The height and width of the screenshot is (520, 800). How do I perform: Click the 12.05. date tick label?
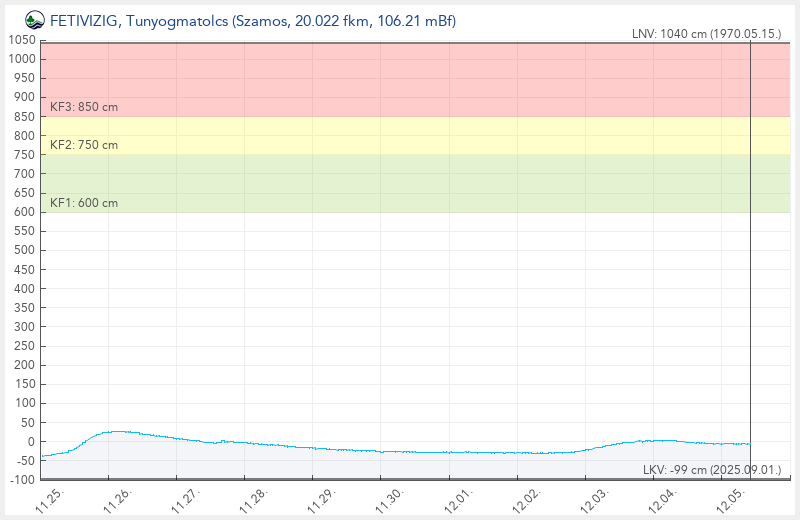730,500
